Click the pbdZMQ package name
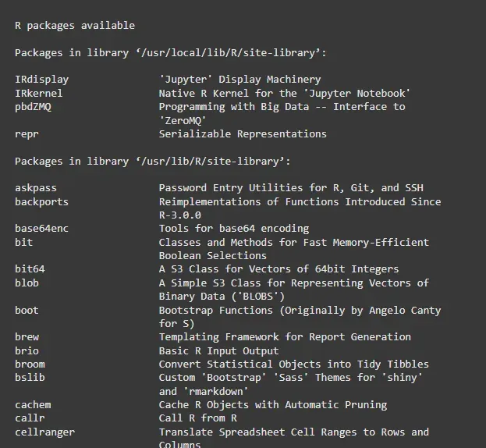 pos(33,106)
